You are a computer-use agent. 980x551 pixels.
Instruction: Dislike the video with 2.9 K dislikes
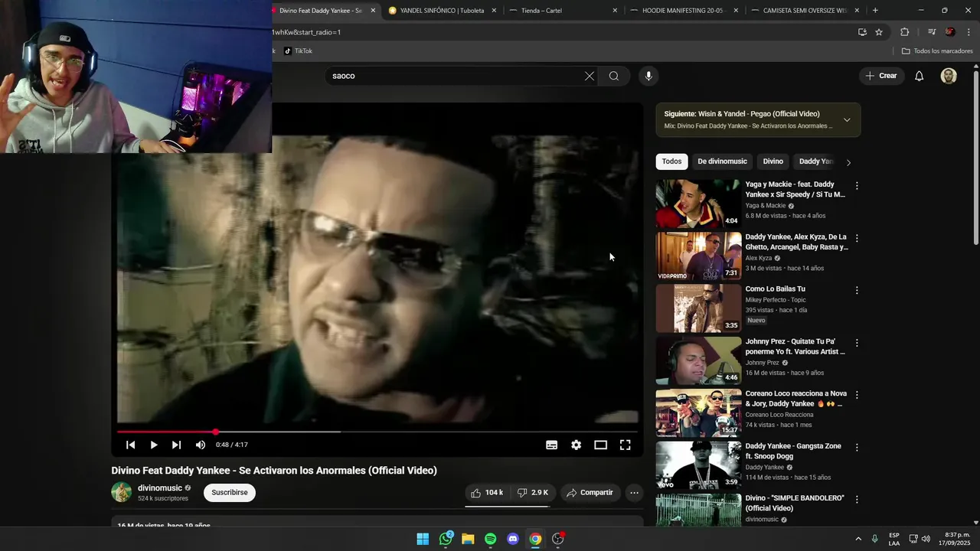click(533, 493)
